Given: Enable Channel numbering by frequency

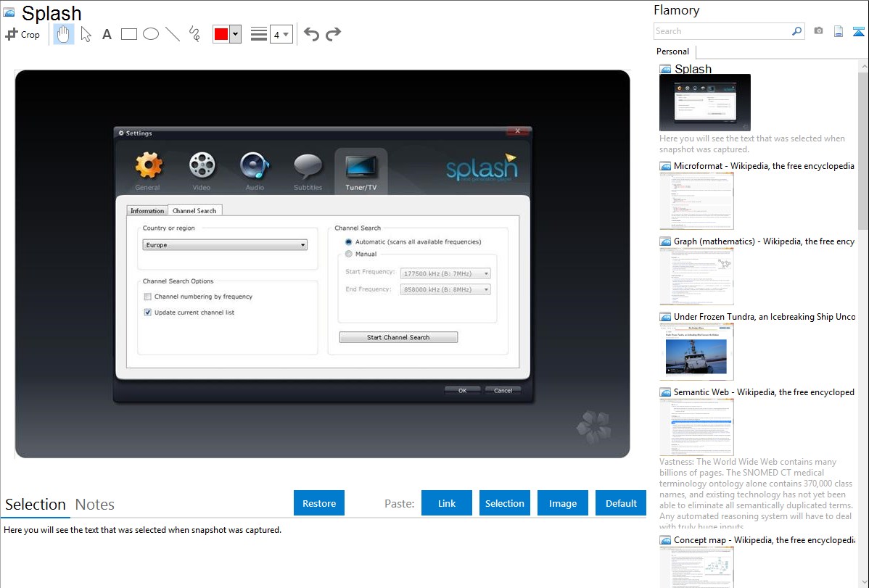Looking at the screenshot, I should tap(148, 297).
